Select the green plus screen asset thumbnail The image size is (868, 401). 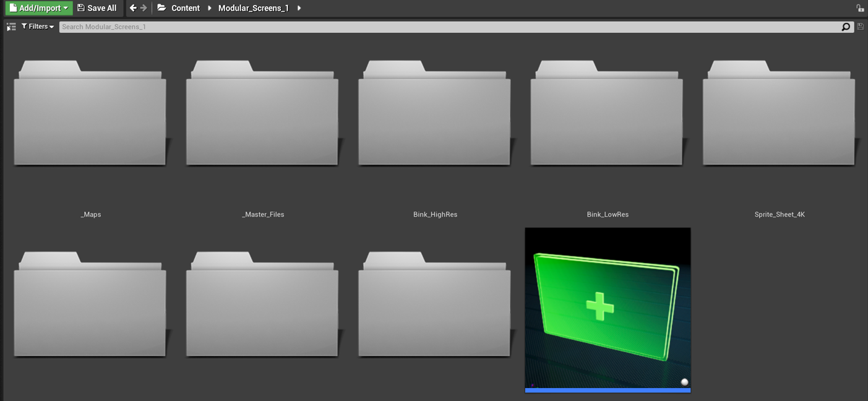(608, 308)
